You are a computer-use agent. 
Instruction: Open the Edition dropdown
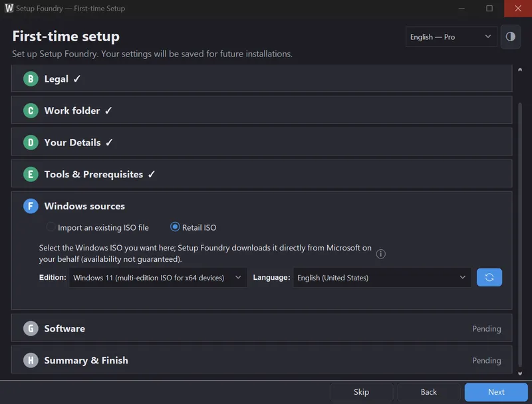(x=158, y=277)
